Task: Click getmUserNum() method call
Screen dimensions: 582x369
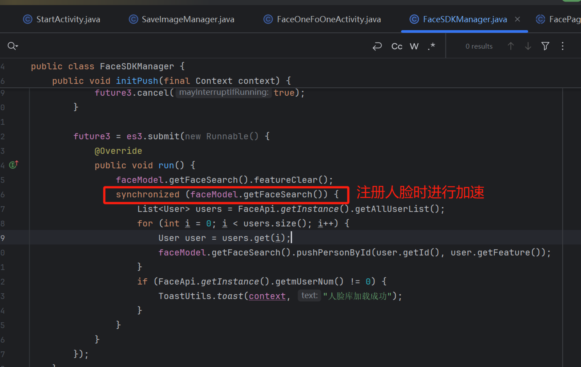Action: click(310, 282)
